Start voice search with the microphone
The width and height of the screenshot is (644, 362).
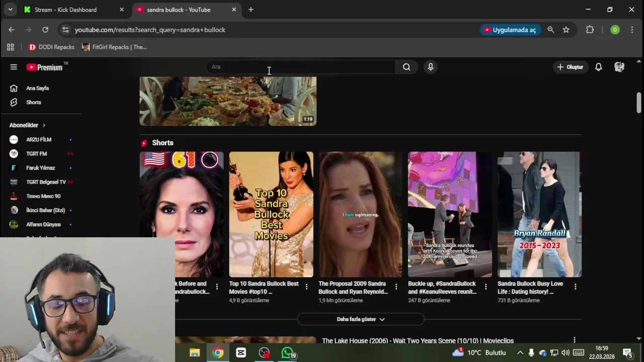pyautogui.click(x=431, y=67)
